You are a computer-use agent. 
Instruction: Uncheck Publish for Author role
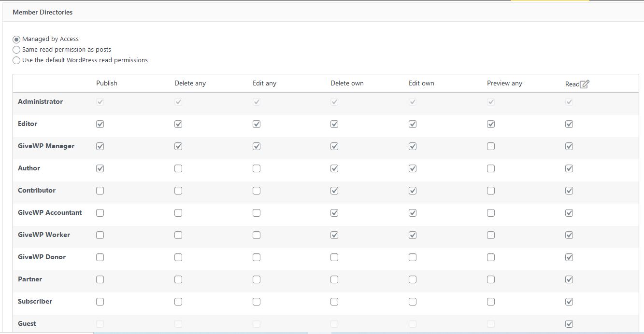tap(100, 168)
